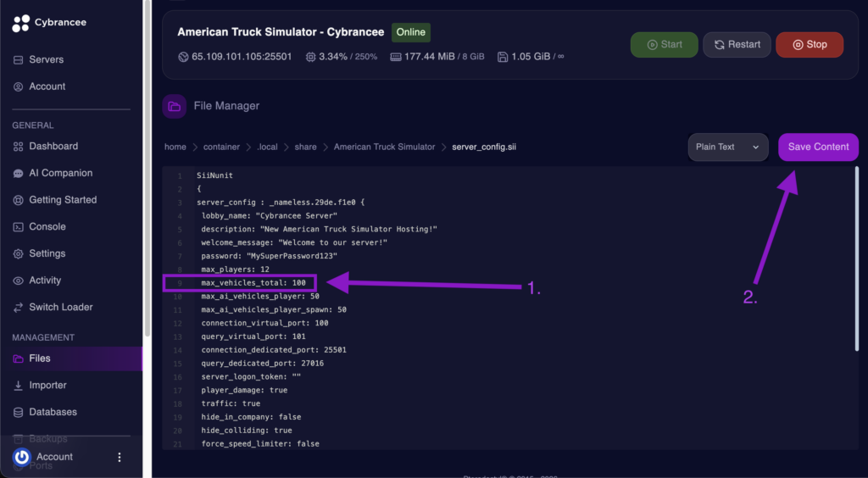
Task: Click the max_vehicles_total: 100 line
Action: coord(253,283)
